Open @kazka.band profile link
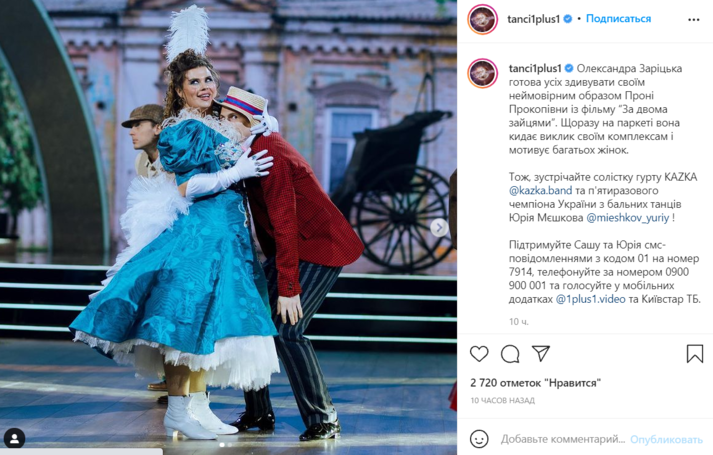713x455 pixels. click(x=540, y=190)
